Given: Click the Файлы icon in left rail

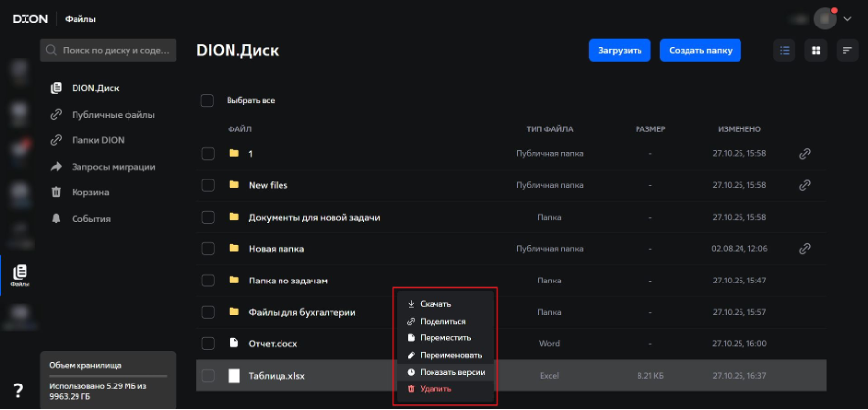Looking at the screenshot, I should click(x=20, y=275).
